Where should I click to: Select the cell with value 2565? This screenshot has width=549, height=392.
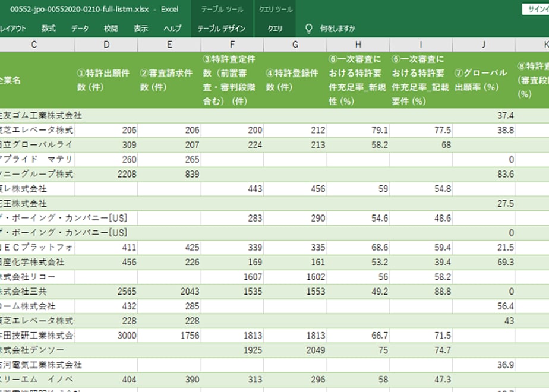click(106, 292)
